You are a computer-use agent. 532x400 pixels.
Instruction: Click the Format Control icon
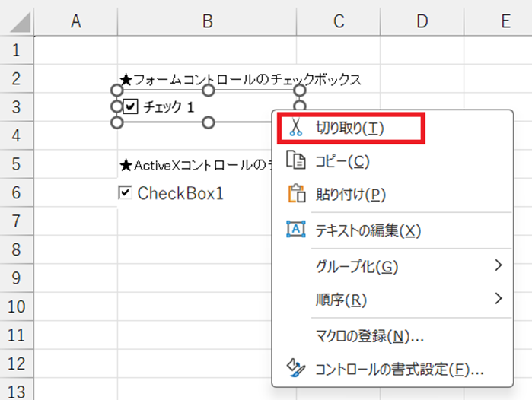pyautogui.click(x=295, y=370)
